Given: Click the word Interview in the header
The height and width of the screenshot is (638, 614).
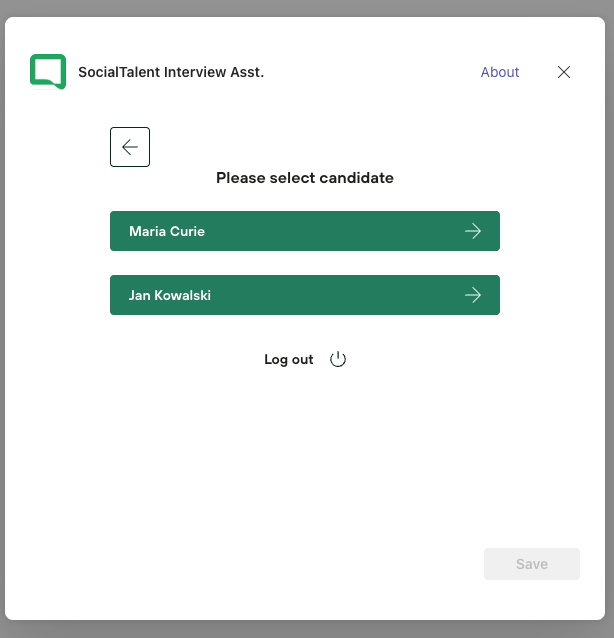Looking at the screenshot, I should pyautogui.click(x=196, y=72).
